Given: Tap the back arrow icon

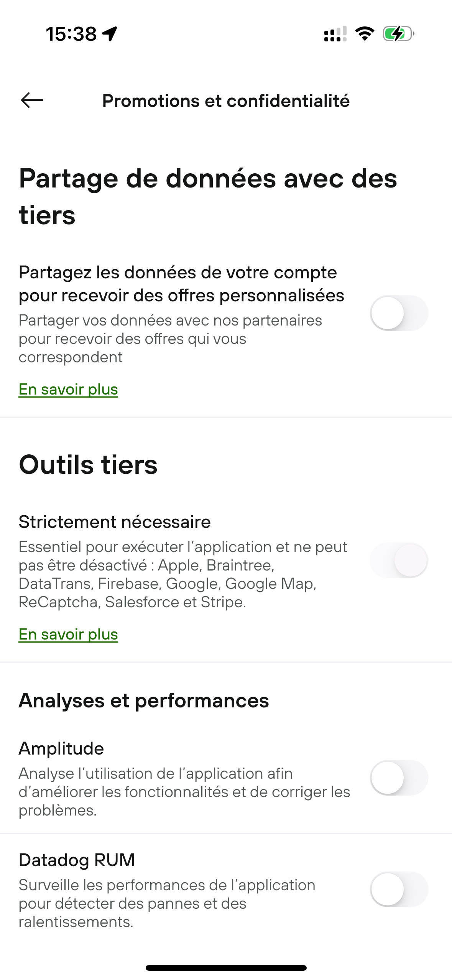Looking at the screenshot, I should pyautogui.click(x=32, y=100).
